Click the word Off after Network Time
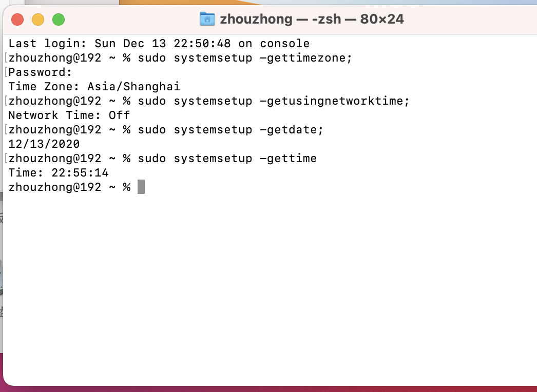The height and width of the screenshot is (392, 537). (119, 115)
